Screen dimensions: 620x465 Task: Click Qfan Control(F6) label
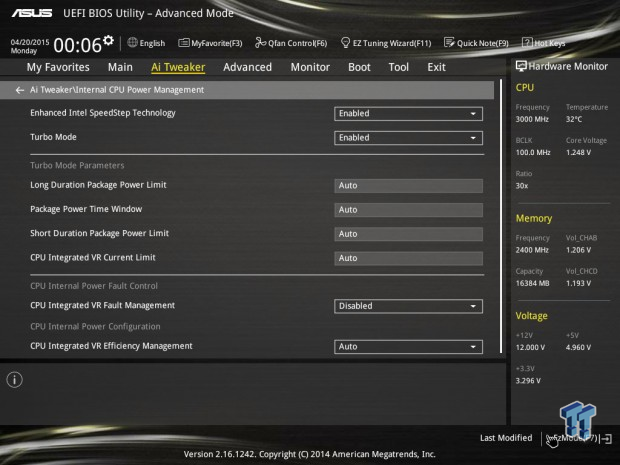click(x=297, y=43)
